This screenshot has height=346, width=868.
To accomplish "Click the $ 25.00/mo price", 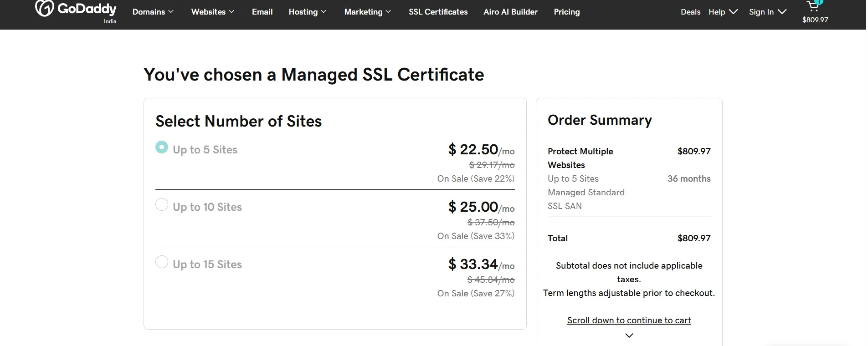I will click(x=482, y=207).
